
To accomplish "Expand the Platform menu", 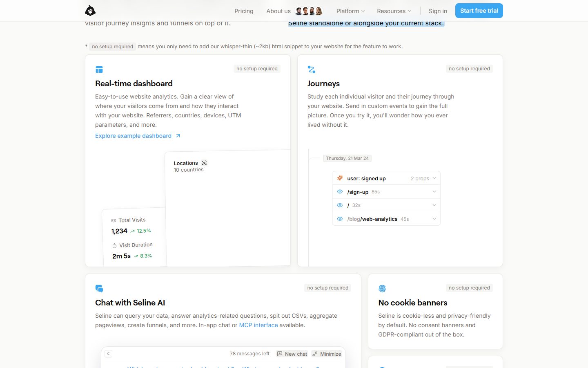I will coord(350,11).
